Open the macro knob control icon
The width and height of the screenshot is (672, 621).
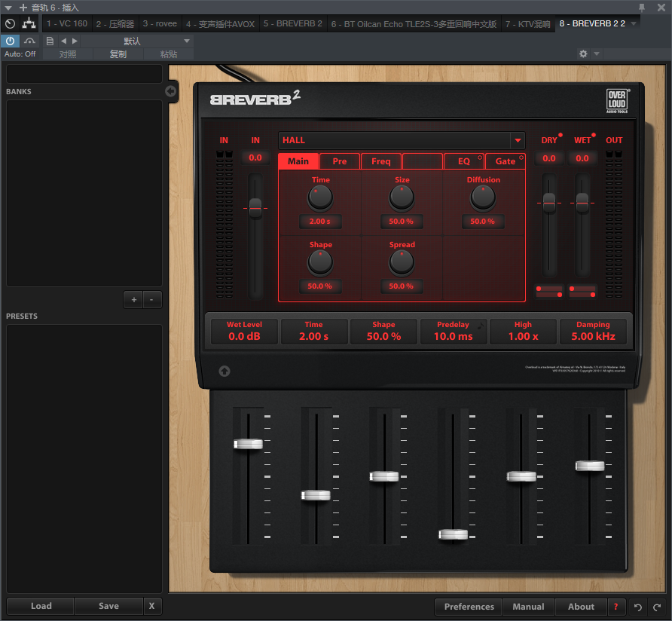click(11, 23)
